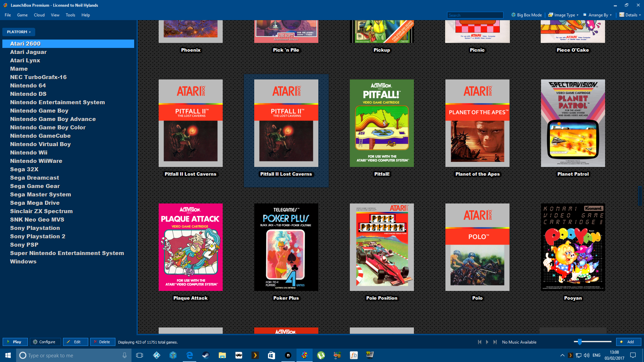Image resolution: width=644 pixels, height=362 pixels.
Task: Open Task View in taskbar
Action: [x=140, y=355]
